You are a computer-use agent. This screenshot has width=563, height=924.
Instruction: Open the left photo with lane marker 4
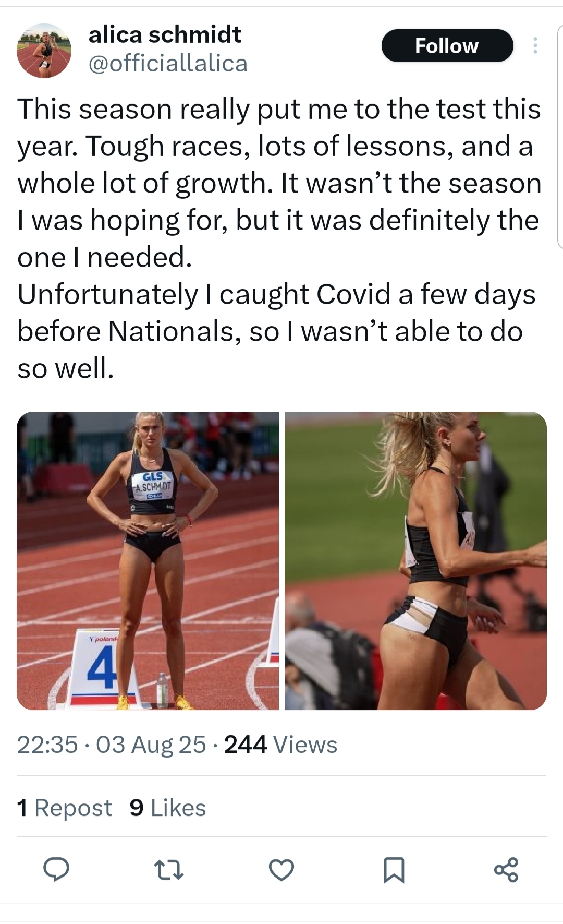point(148,560)
